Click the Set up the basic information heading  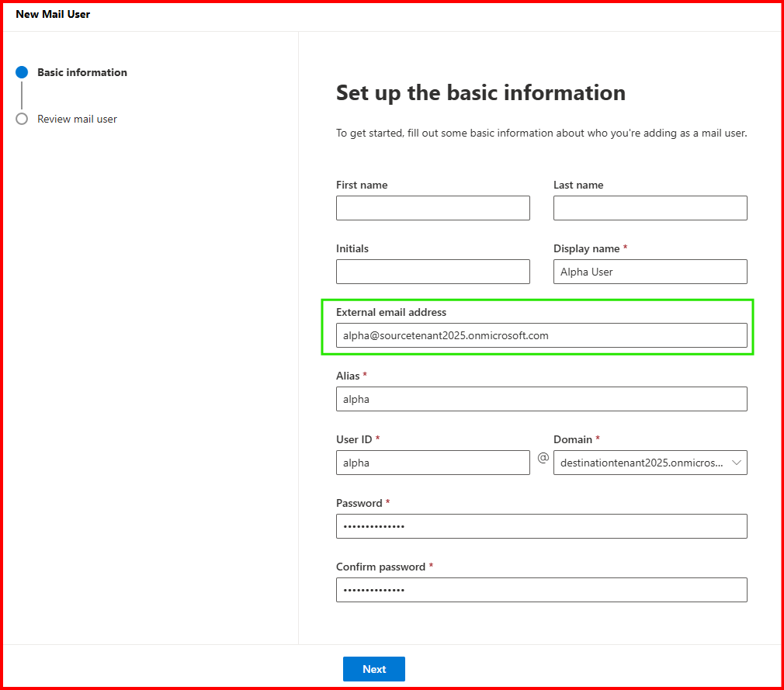point(480,93)
